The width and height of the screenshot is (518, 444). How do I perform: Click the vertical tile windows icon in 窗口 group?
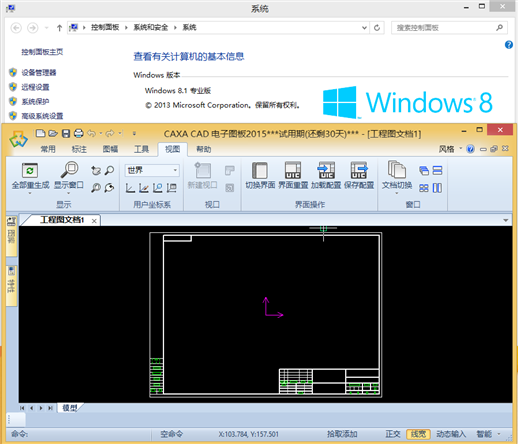437,188
